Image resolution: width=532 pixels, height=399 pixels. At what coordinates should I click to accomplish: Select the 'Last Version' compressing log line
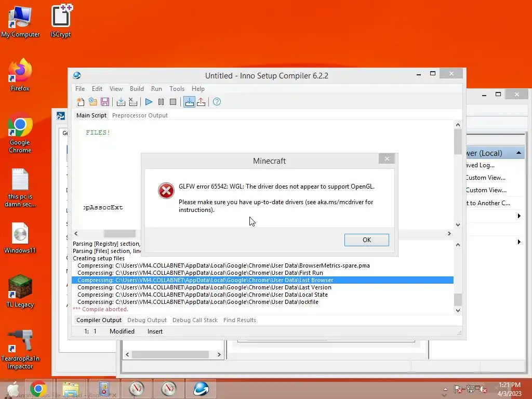coord(262,287)
